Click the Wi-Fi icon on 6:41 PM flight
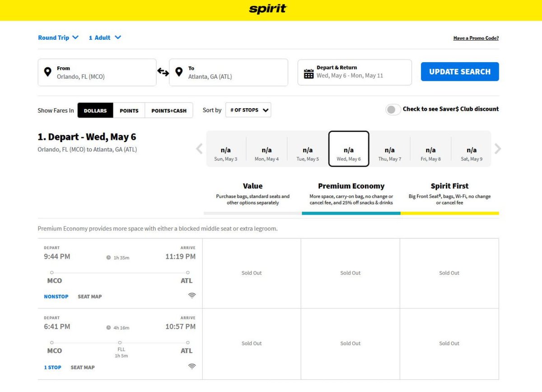The image size is (542, 392). click(192, 366)
